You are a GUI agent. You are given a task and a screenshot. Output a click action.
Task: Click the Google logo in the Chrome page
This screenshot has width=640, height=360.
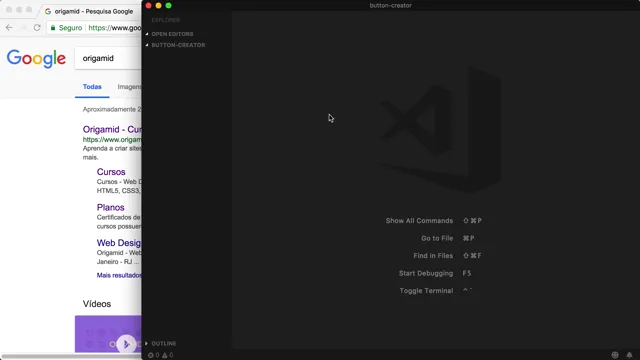(36, 59)
